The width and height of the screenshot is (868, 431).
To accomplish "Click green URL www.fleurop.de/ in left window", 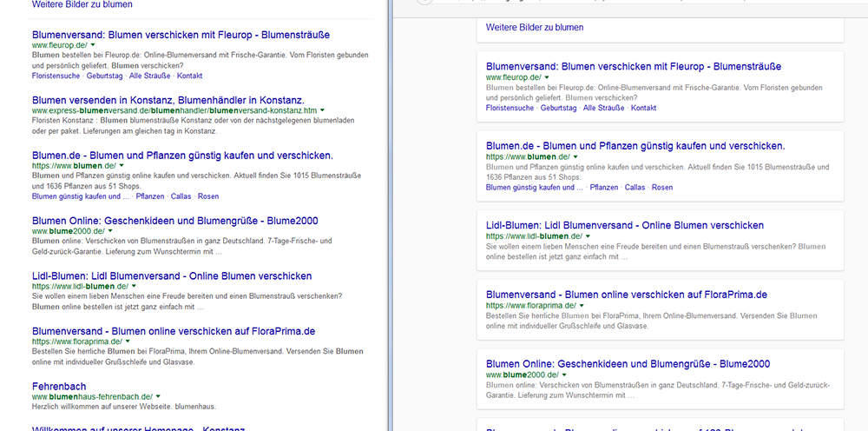I will 60,45.
